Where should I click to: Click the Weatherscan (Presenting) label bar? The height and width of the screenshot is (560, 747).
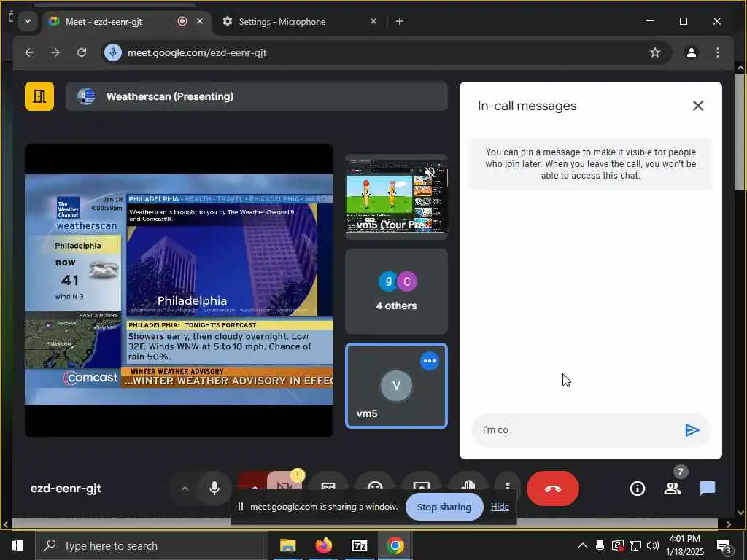point(257,96)
